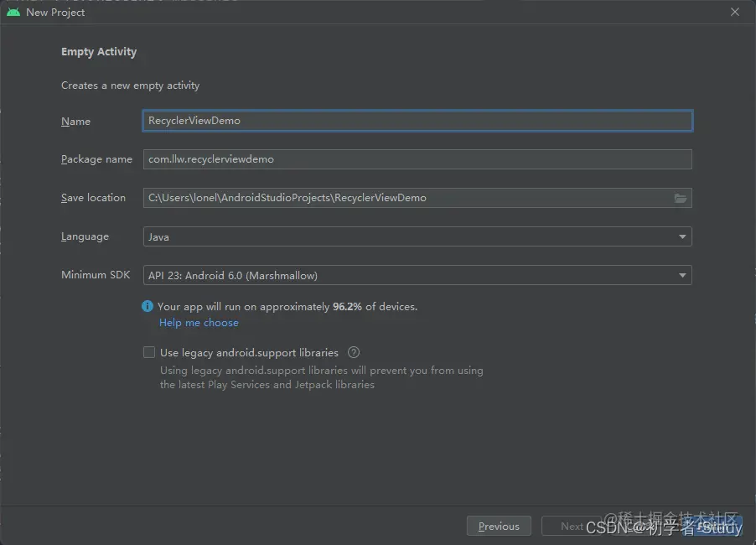Click the blue info icon beside device percentage
Screen dimensions: 756x545
pos(148,306)
